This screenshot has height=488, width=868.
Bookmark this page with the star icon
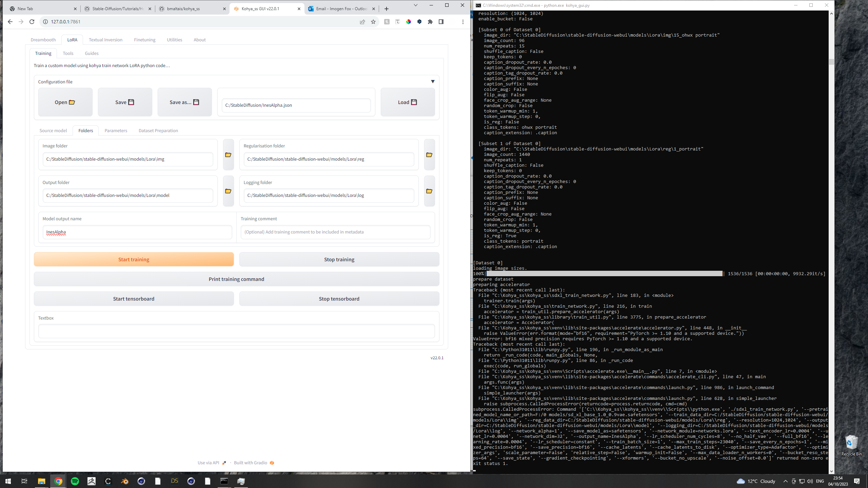tap(373, 21)
